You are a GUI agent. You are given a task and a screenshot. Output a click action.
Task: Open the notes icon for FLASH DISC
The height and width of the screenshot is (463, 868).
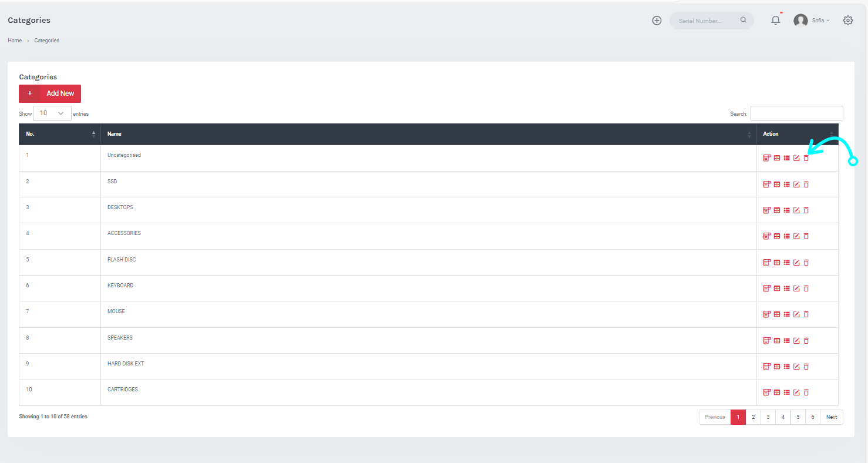[766, 262]
